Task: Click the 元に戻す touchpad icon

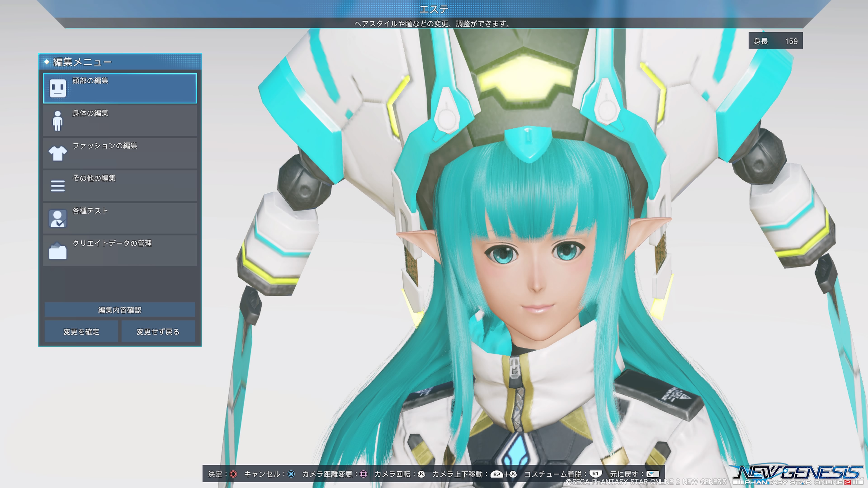Action: pyautogui.click(x=652, y=474)
